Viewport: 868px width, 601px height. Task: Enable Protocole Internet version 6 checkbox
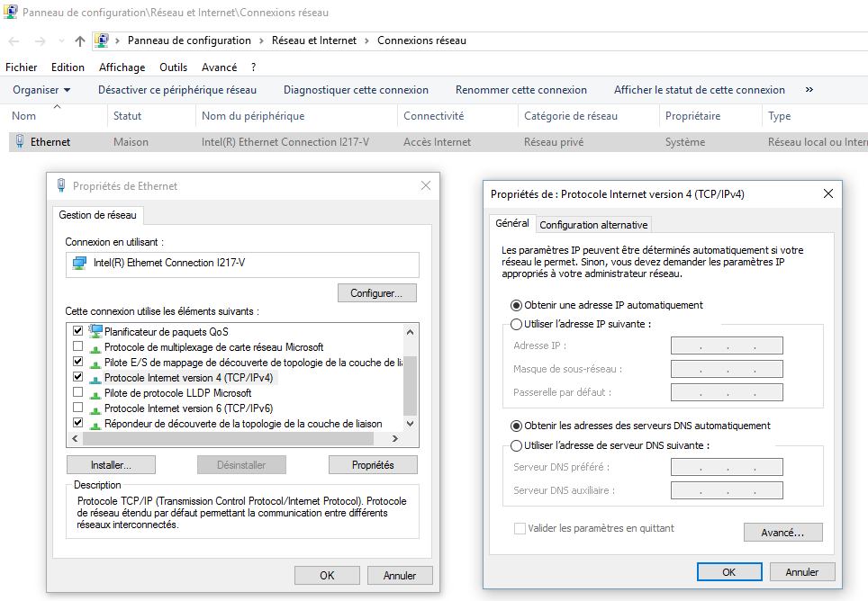[77, 408]
